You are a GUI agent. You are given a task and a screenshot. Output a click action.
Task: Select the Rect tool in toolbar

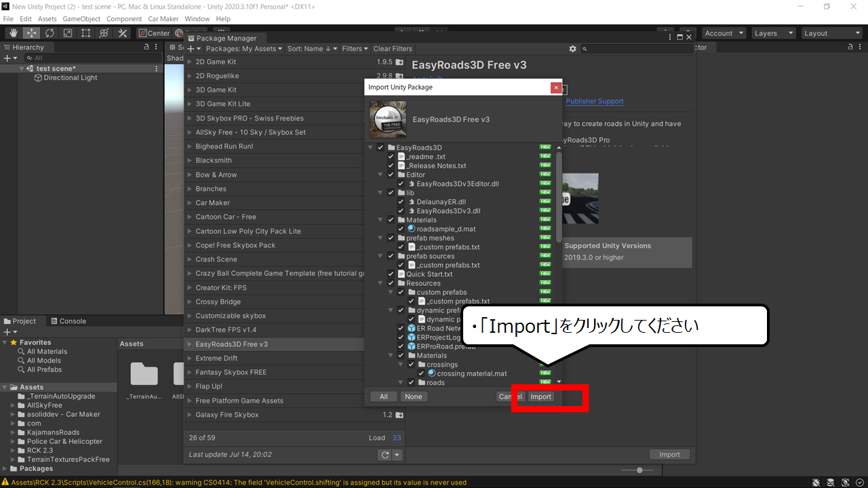point(86,33)
